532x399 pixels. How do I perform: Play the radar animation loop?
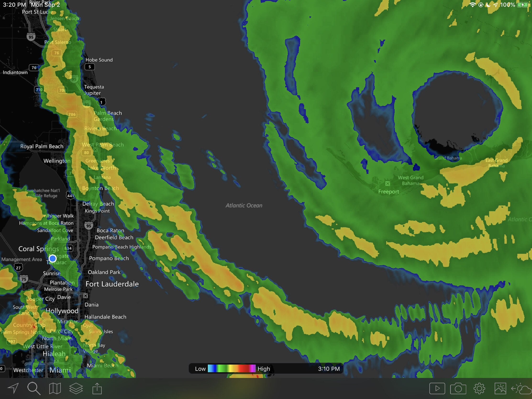437,388
